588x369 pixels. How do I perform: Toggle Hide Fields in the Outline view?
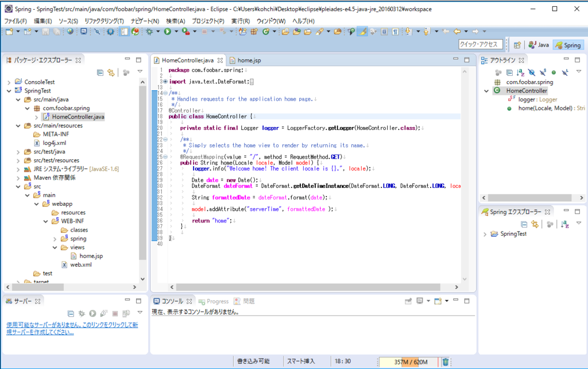[531, 72]
